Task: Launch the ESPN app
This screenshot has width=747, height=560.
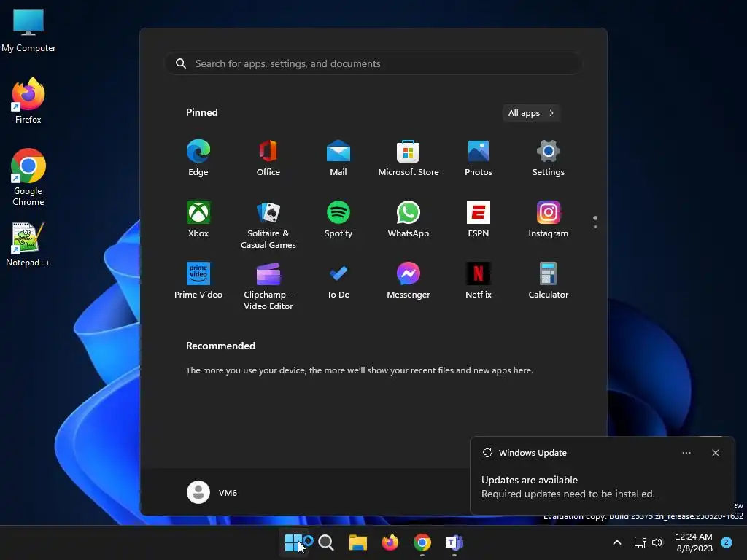Action: click(x=479, y=219)
